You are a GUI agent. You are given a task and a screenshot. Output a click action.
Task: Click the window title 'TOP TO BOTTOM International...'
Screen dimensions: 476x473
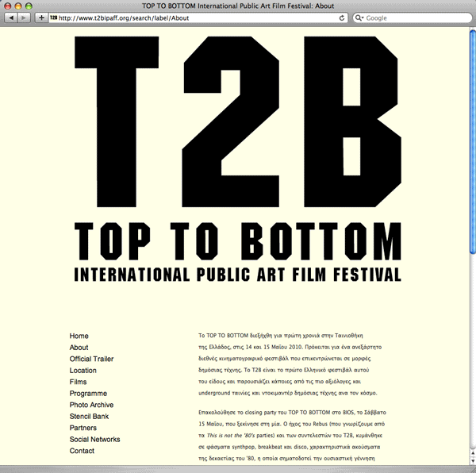point(238,6)
